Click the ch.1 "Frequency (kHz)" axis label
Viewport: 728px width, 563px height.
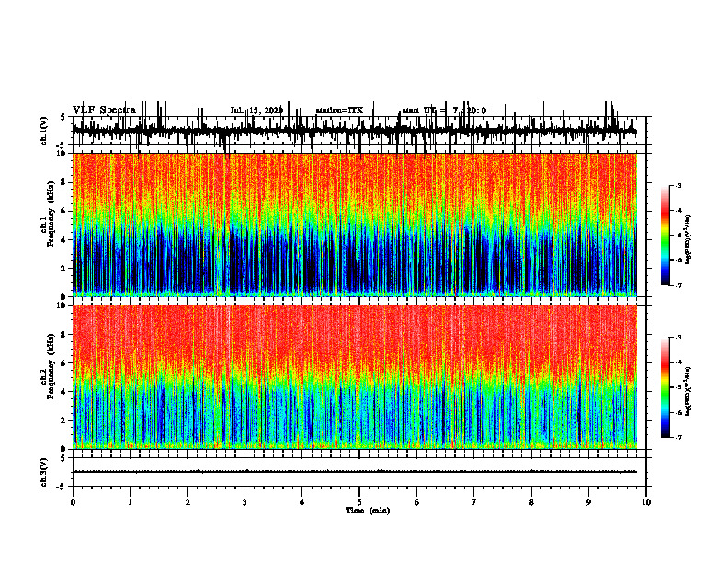(x=51, y=213)
